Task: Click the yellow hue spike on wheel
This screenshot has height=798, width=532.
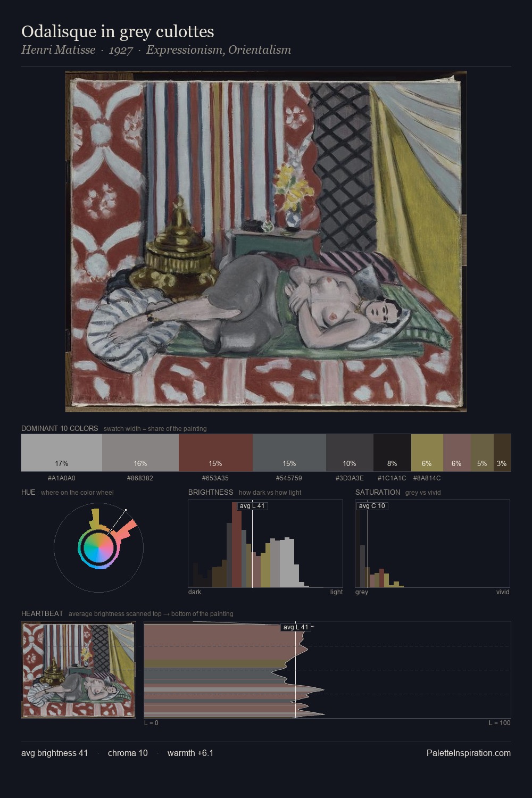Action: pos(96,518)
